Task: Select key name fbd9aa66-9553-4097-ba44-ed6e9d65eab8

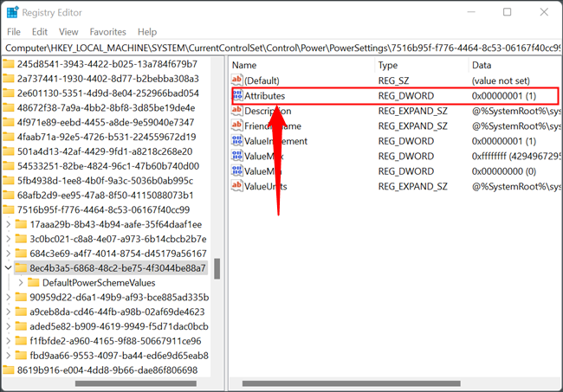Action: tap(119, 356)
